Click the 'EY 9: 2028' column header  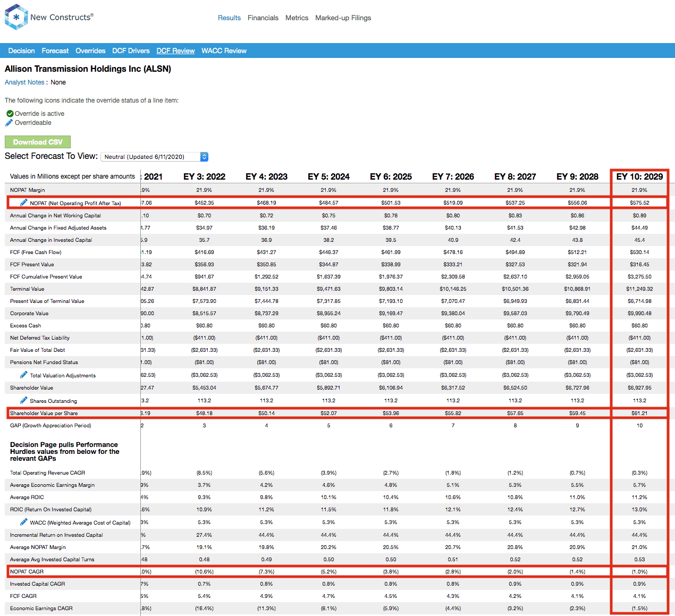pyautogui.click(x=577, y=176)
